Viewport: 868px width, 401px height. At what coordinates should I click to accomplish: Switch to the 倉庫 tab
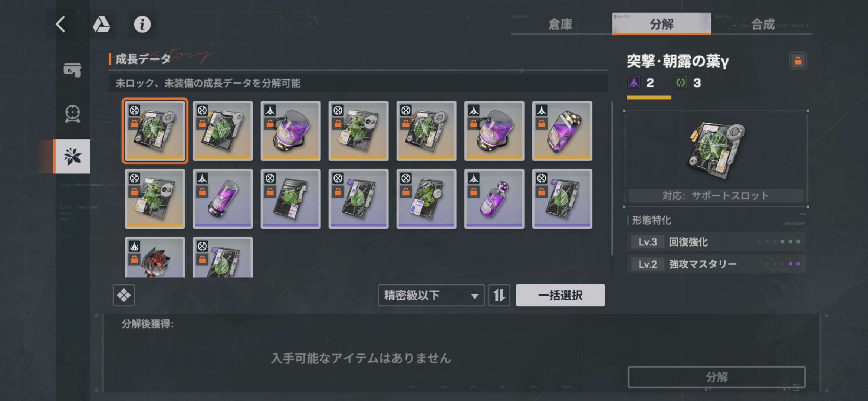(560, 24)
